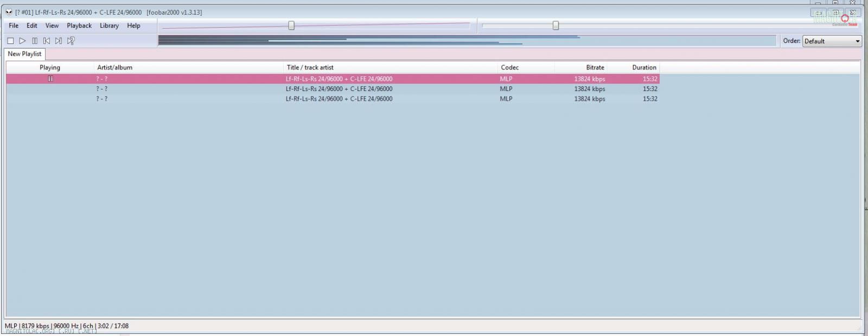Select the third MLP track row
The width and height of the screenshot is (868, 336).
(x=339, y=99)
